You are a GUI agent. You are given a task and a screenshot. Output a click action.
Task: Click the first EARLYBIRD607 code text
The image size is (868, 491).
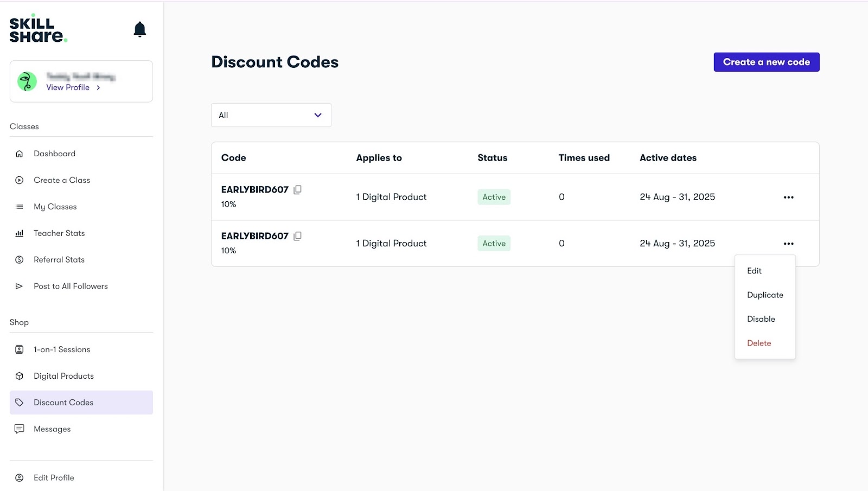(x=255, y=189)
